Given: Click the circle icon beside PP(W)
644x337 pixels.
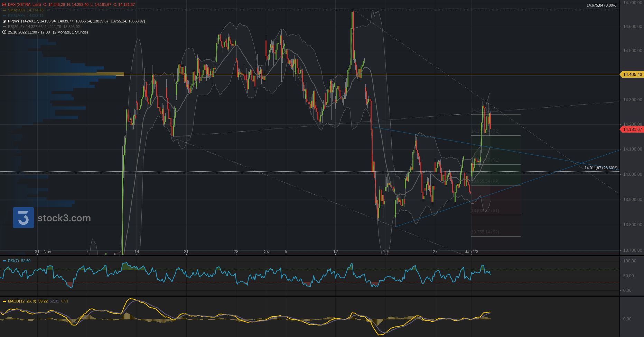Looking at the screenshot, I should coord(4,21).
